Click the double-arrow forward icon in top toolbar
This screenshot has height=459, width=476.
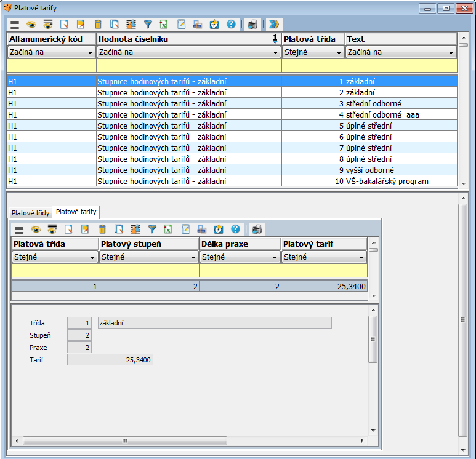click(273, 24)
